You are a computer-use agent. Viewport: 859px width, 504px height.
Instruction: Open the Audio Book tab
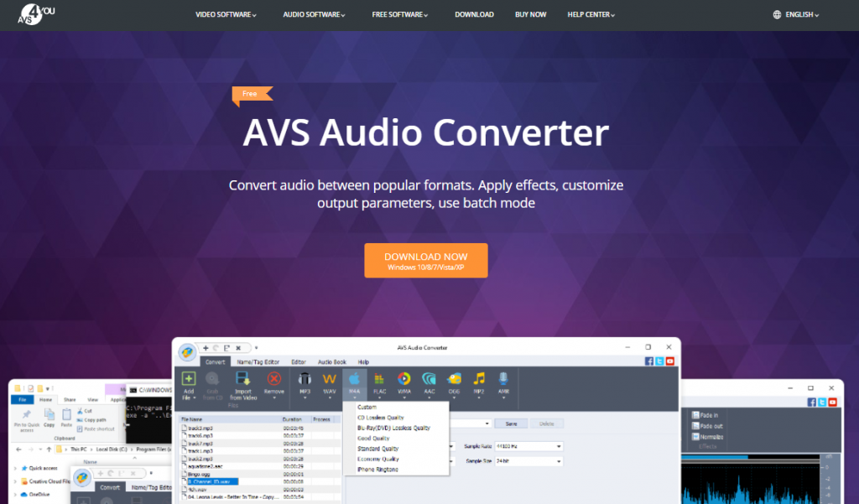coord(332,362)
